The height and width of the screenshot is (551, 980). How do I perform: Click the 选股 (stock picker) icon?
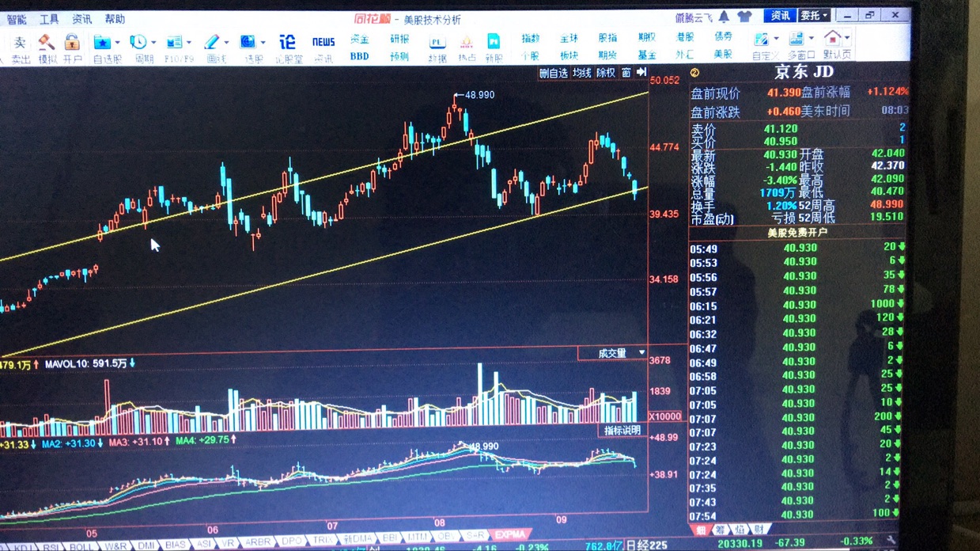click(248, 41)
